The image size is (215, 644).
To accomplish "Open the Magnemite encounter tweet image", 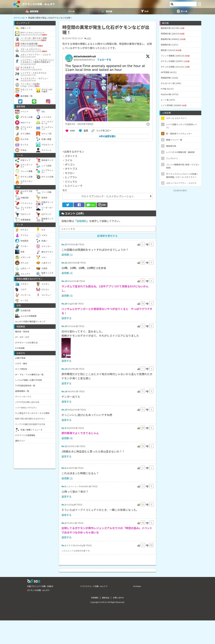I will click(x=129, y=97).
